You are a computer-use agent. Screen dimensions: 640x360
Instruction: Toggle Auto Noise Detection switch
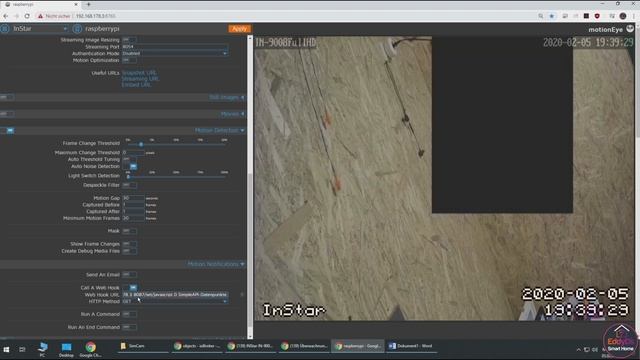129,166
